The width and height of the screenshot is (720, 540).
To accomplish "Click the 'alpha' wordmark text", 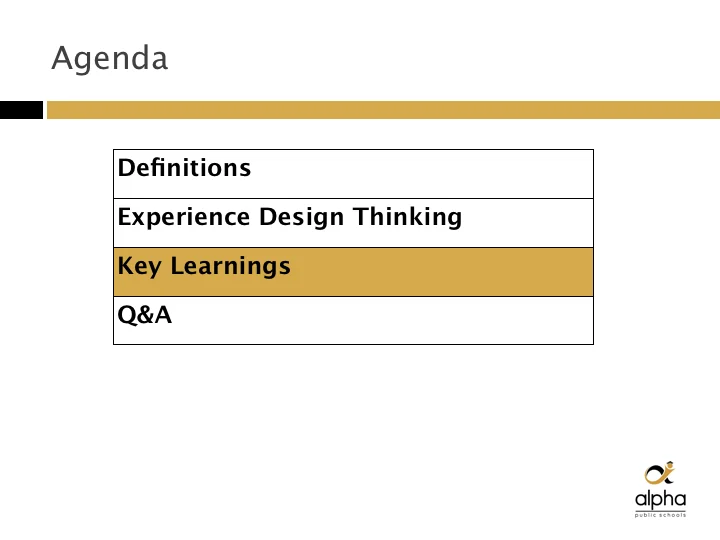I will pyautogui.click(x=660, y=499).
